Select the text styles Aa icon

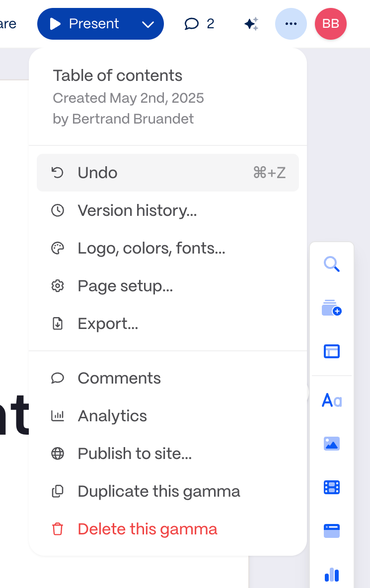tap(331, 400)
